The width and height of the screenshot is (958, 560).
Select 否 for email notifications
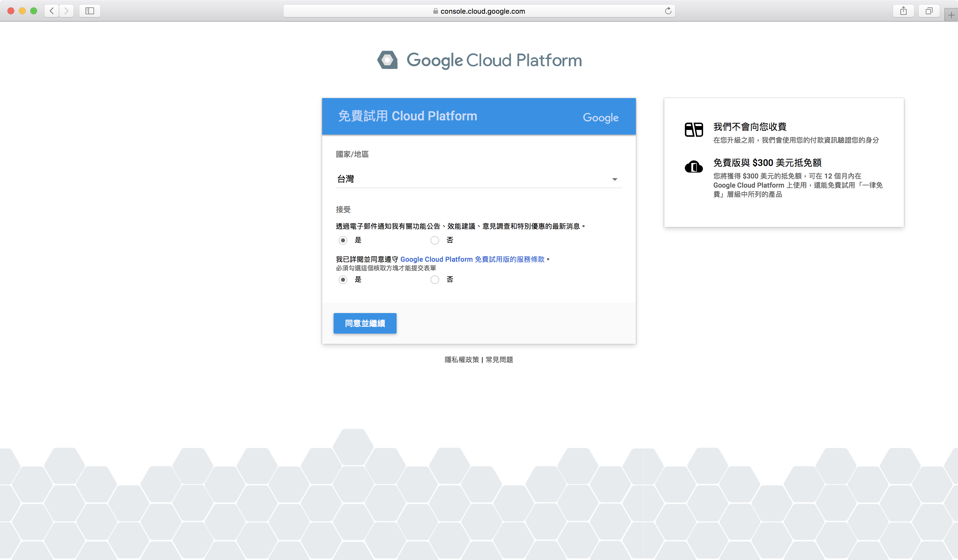pyautogui.click(x=435, y=240)
